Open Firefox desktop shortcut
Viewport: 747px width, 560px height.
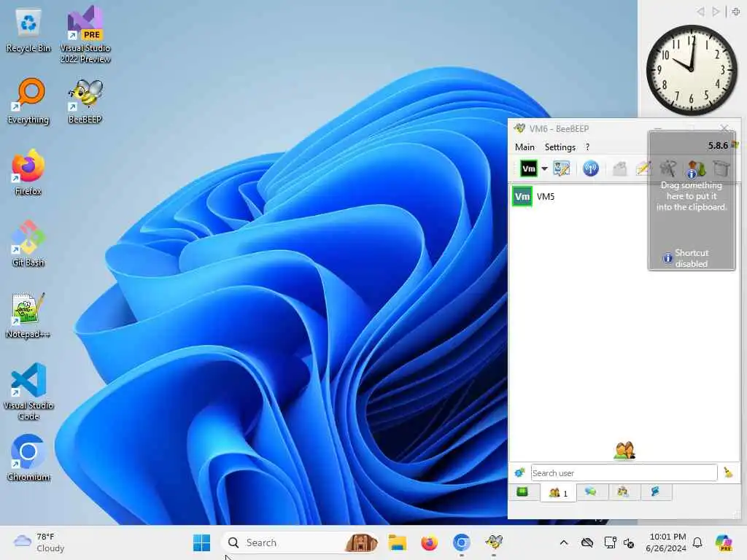pos(28,172)
